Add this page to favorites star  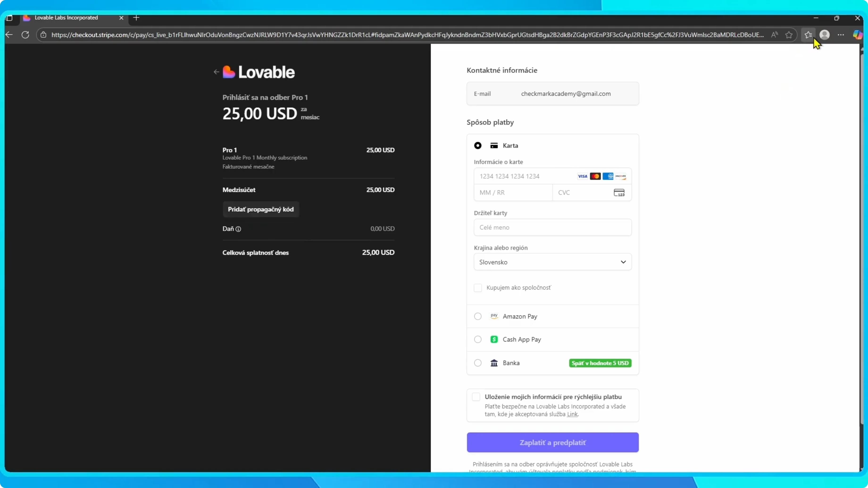tap(789, 35)
